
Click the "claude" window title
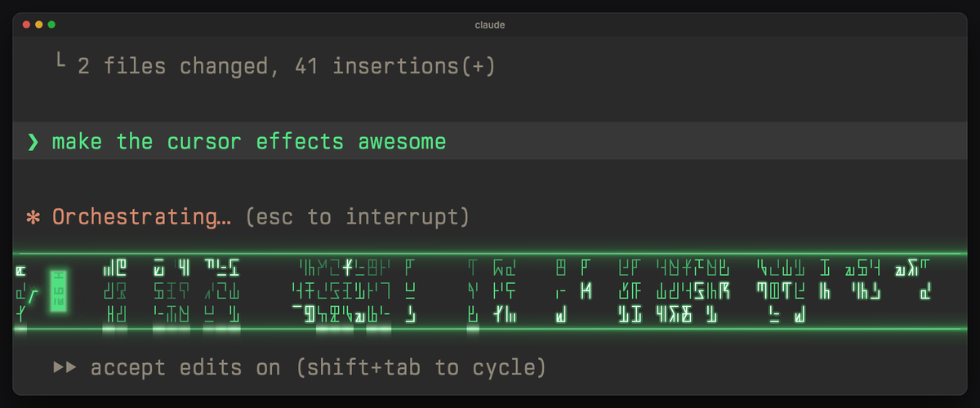coord(489,24)
